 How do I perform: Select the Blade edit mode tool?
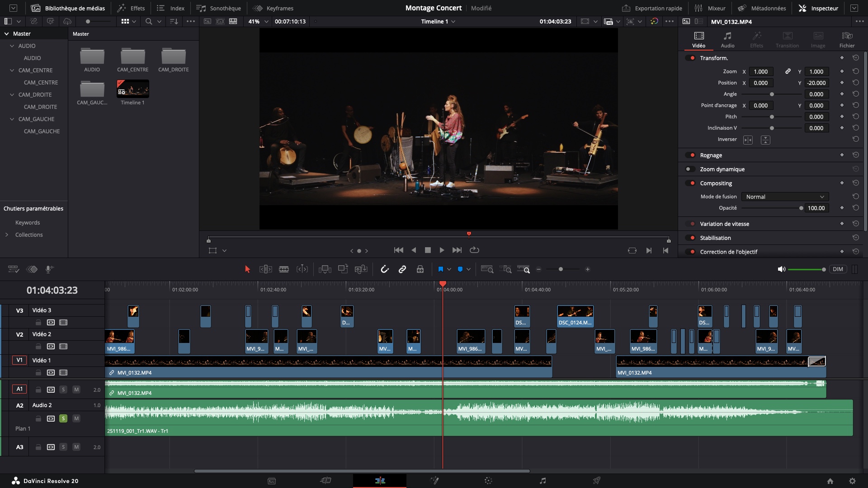point(284,269)
